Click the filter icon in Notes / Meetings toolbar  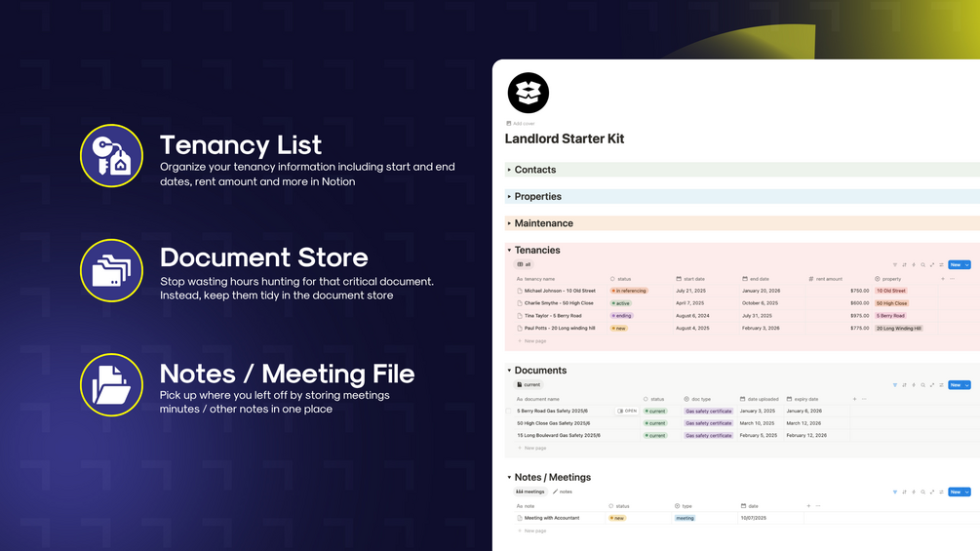tap(895, 492)
